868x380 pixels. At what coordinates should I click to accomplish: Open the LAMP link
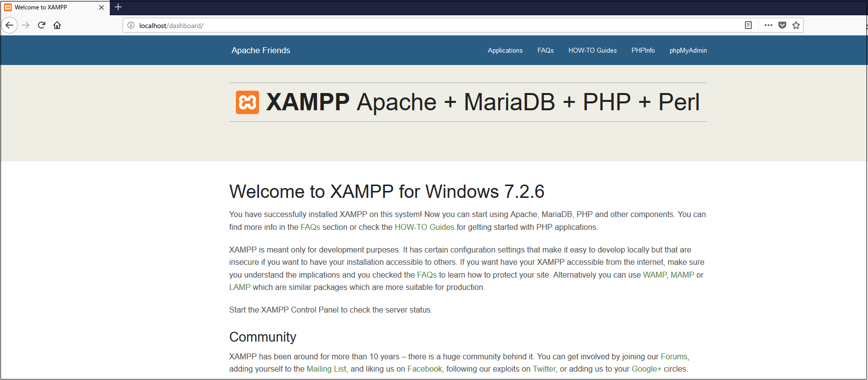(240, 287)
